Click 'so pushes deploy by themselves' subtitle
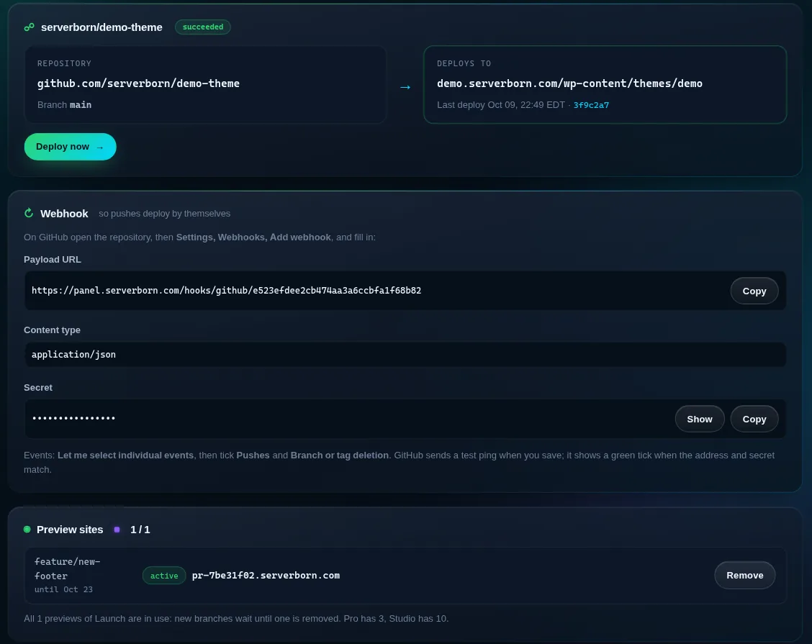Image resolution: width=812 pixels, height=644 pixels. 164,213
